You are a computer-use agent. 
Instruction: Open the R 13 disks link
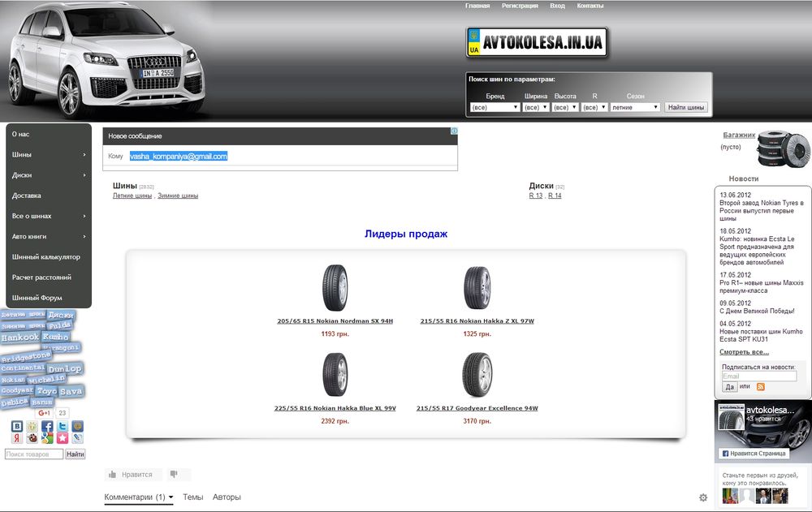535,196
